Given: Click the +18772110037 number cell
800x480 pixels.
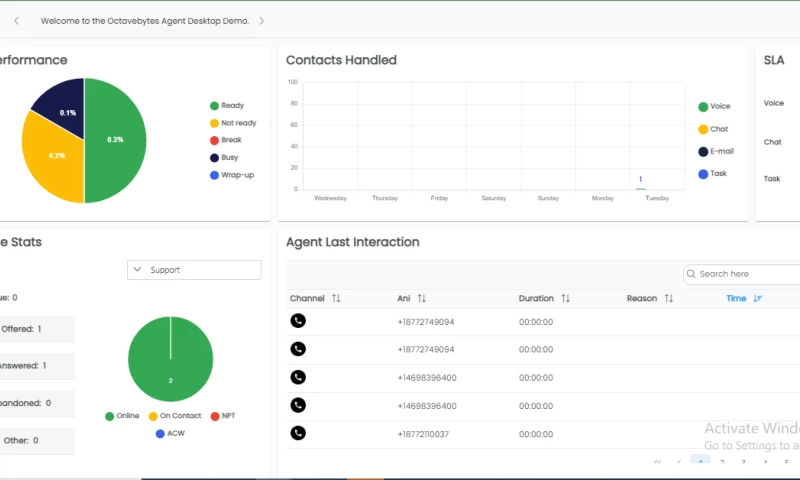Looking at the screenshot, I should tap(423, 434).
